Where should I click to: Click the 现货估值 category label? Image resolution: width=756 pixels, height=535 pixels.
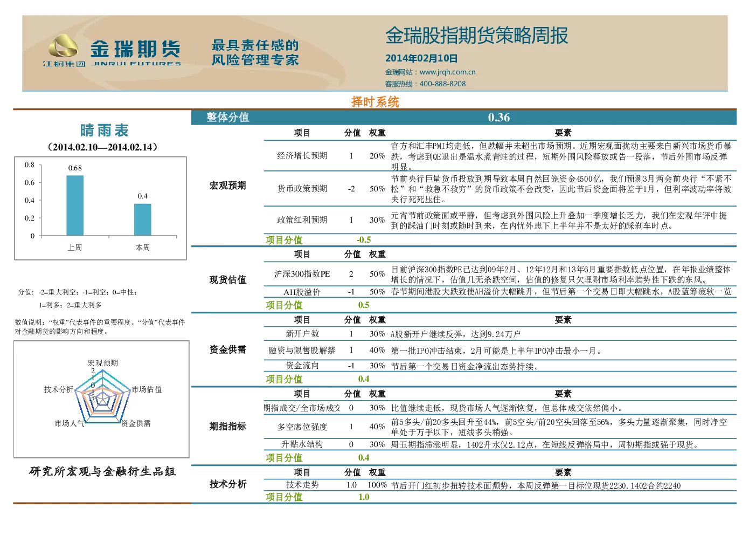228,280
